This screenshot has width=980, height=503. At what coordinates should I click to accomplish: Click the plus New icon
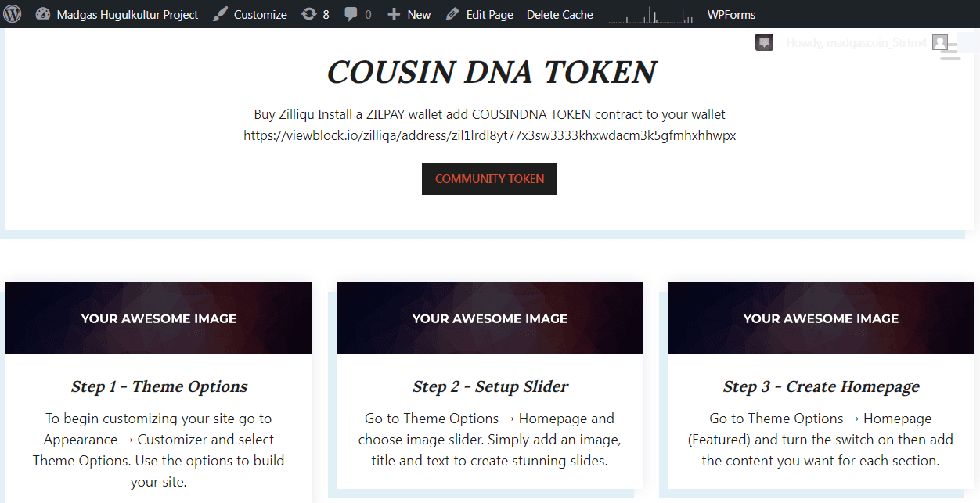tap(394, 14)
